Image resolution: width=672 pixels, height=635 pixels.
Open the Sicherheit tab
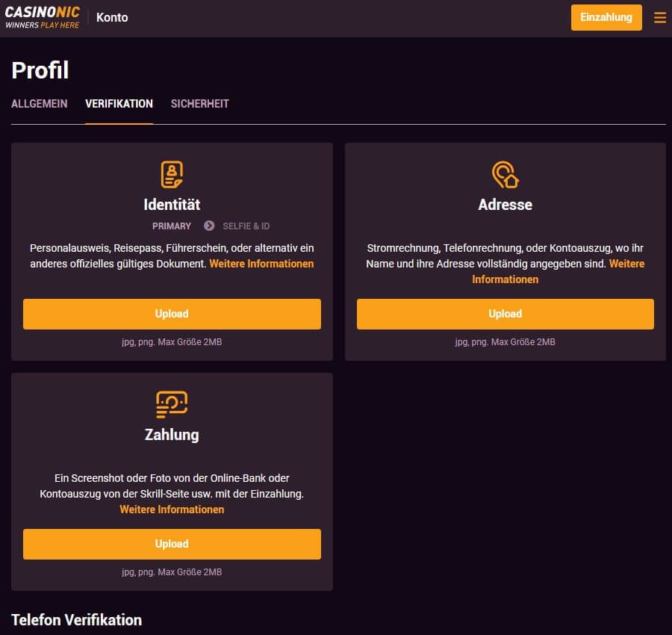pyautogui.click(x=199, y=104)
